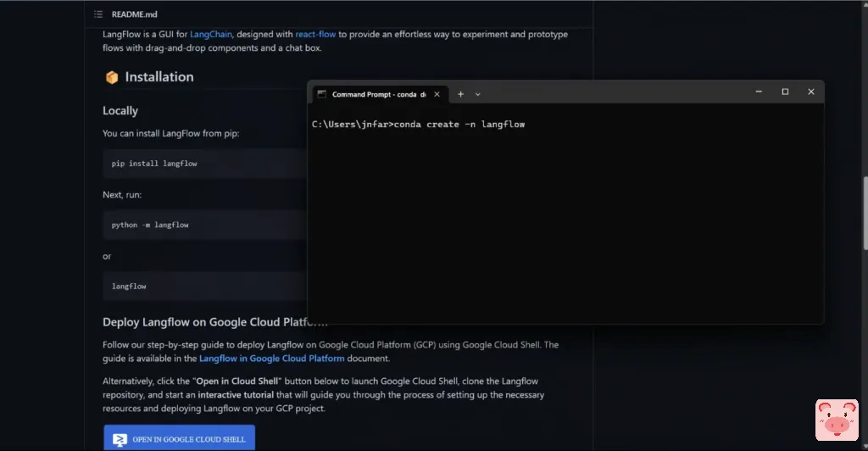Click the bold interactive tutorial text
Screen dimensions: 868x451
tap(236, 395)
